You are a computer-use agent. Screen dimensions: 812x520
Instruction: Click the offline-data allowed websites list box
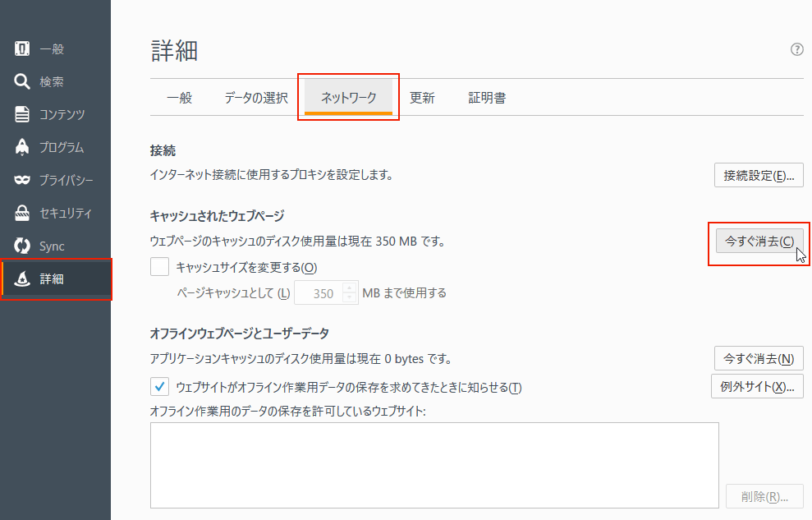point(434,465)
